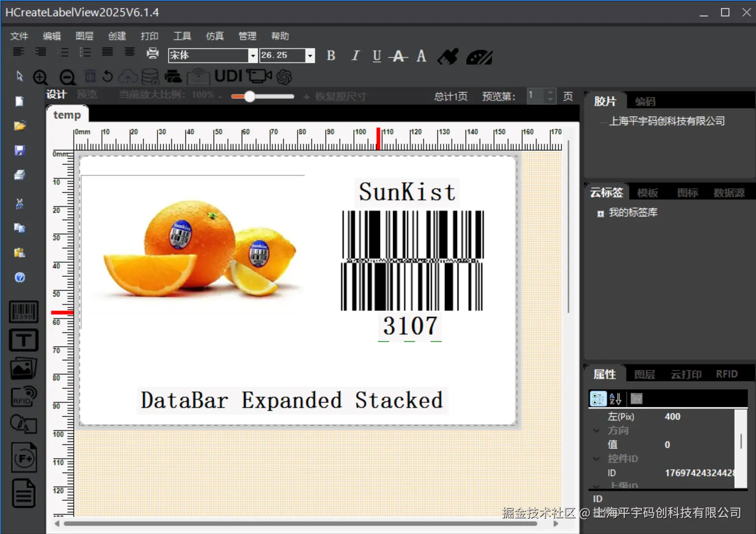Click the cloud upload icon
This screenshot has width=756, height=534.
(x=128, y=76)
